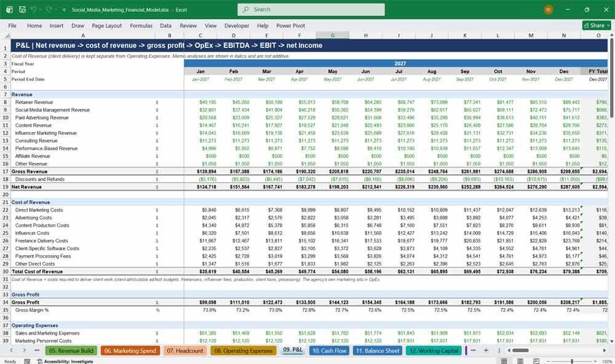Click the 100% zoom level
The height and width of the screenshot is (364, 615).
point(607,362)
